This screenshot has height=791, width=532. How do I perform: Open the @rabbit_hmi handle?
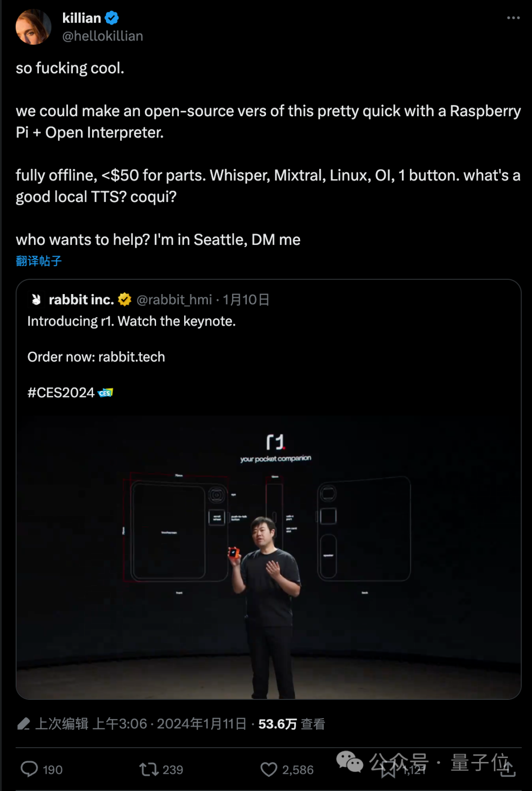pyautogui.click(x=174, y=299)
